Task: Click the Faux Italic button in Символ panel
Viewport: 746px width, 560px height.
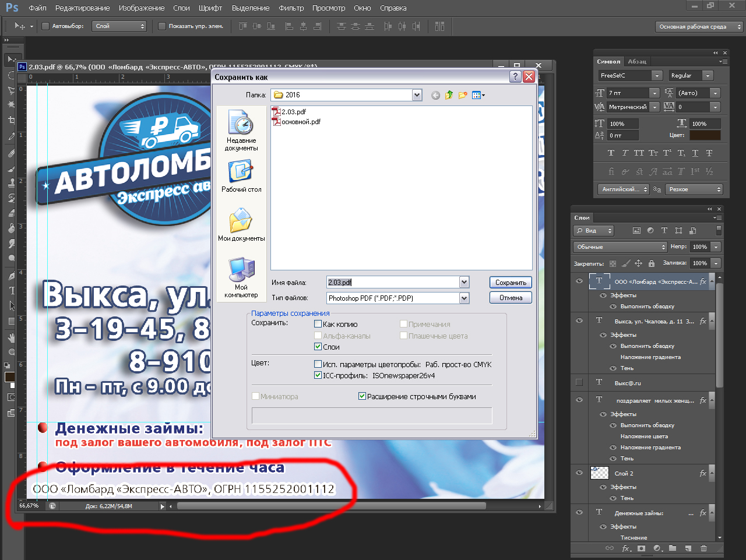Action: pyautogui.click(x=625, y=153)
